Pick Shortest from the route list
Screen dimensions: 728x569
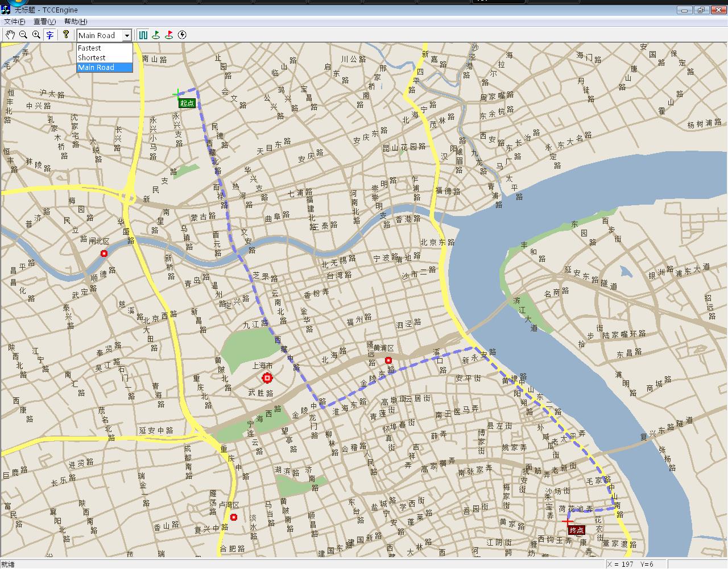(x=92, y=57)
